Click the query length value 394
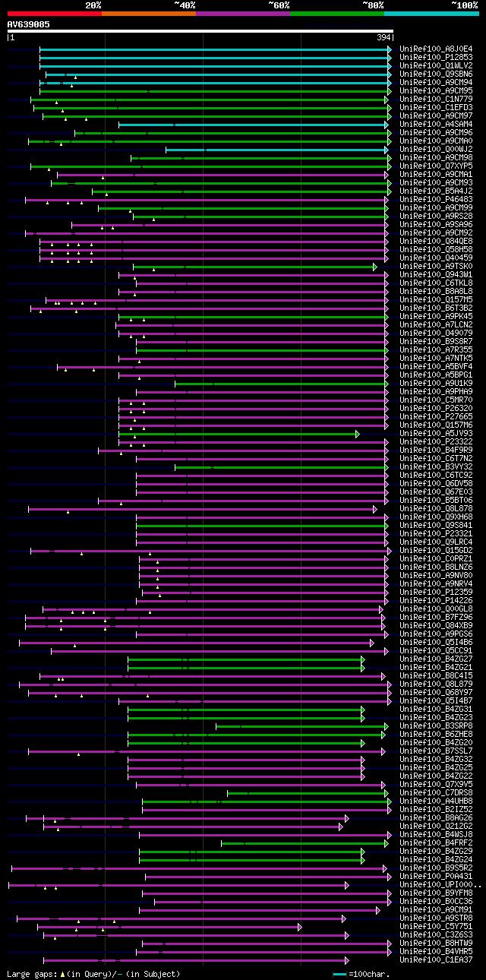 [383, 37]
